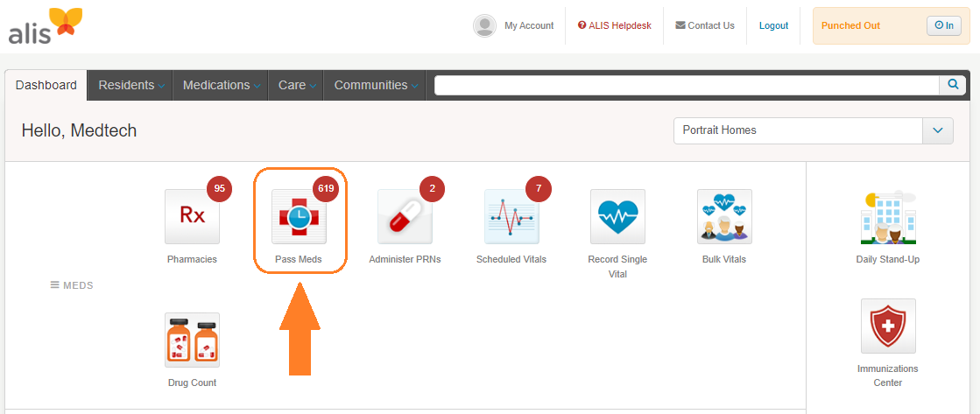Click the search magnifier button
This screenshot has width=980, height=414.
(953, 84)
